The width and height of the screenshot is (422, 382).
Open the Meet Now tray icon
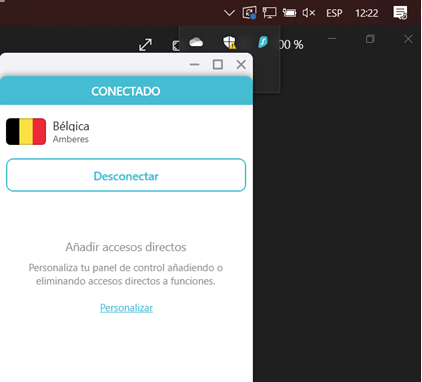pyautogui.click(x=249, y=13)
